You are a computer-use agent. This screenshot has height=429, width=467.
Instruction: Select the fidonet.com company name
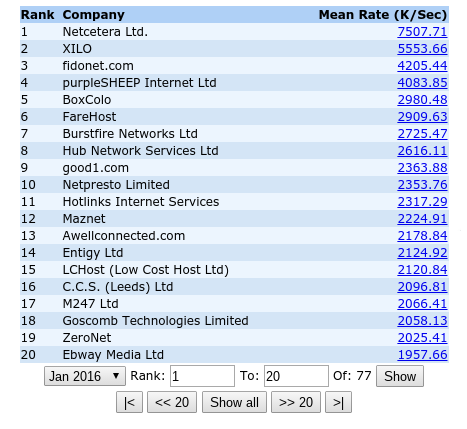[x=98, y=66]
